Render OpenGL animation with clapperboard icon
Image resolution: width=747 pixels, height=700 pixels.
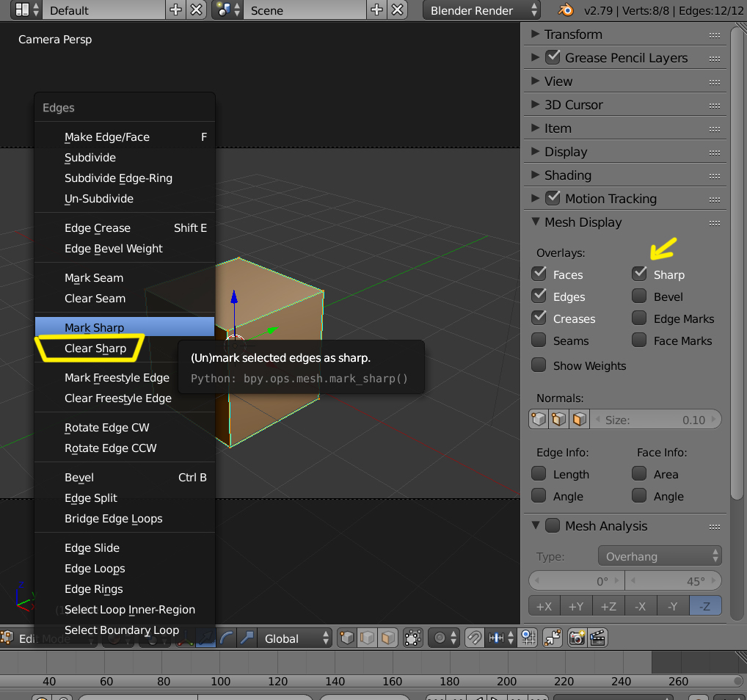click(597, 638)
